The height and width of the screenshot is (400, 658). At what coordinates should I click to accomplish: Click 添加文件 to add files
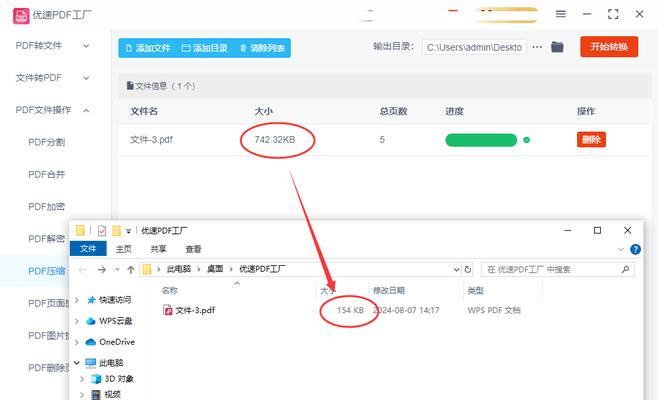tap(148, 48)
